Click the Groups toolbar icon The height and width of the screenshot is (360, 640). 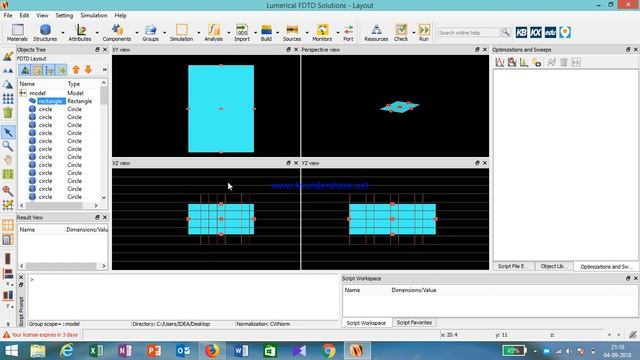[151, 32]
